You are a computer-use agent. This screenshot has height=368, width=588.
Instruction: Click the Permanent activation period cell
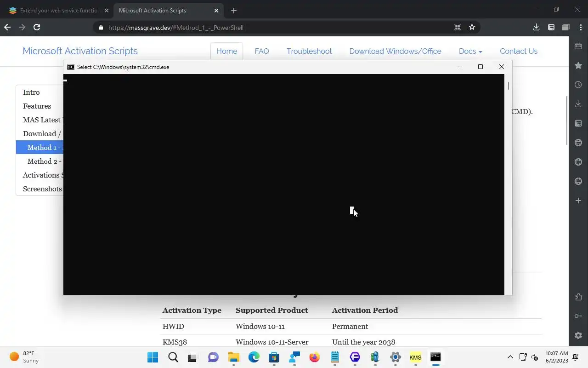[350, 326]
